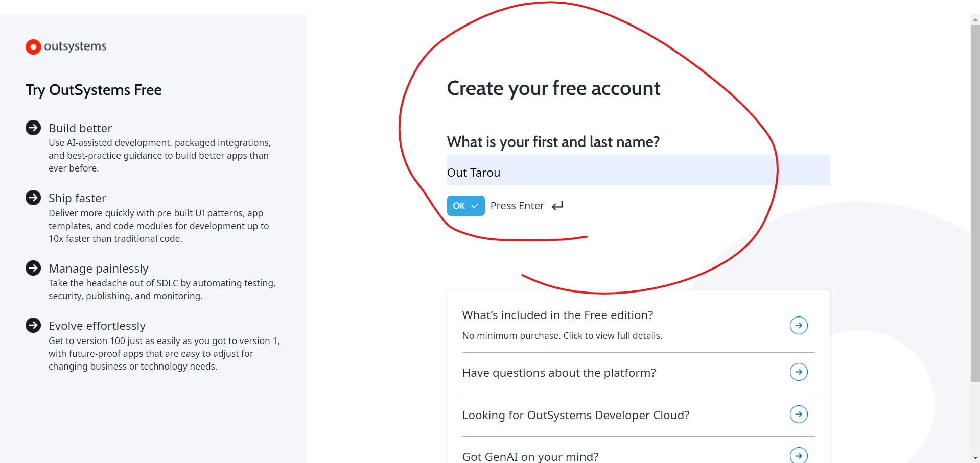Click the "Evolve effortlessly" title text
Viewport: 980px width, 463px height.
tap(97, 326)
